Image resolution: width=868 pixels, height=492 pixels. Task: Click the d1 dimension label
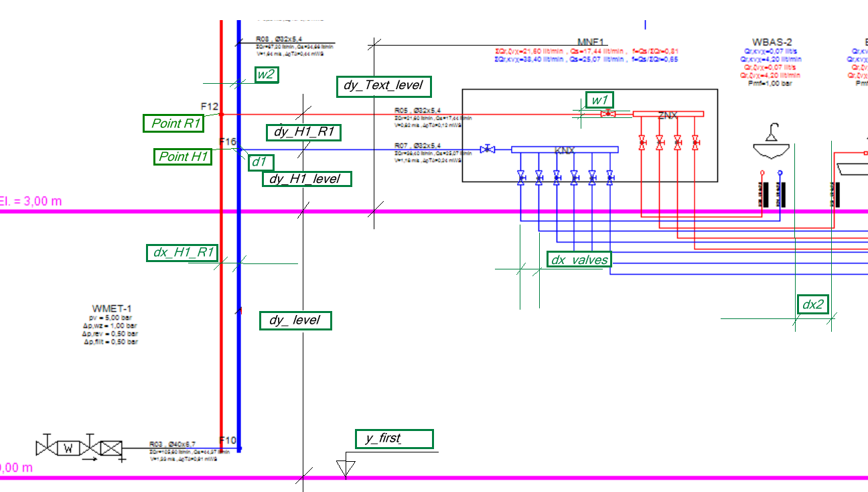pyautogui.click(x=261, y=162)
